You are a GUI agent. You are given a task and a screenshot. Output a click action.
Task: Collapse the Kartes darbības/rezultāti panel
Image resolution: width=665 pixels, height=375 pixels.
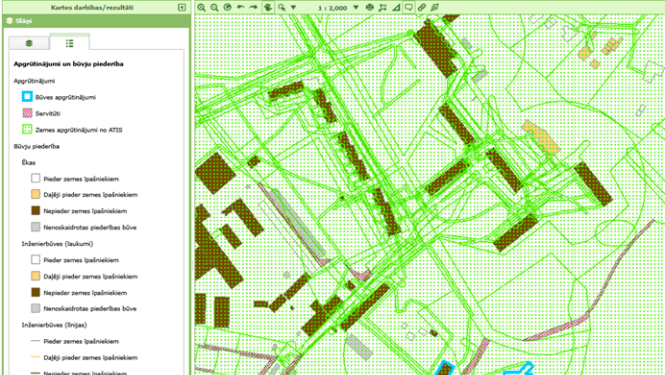[182, 7]
